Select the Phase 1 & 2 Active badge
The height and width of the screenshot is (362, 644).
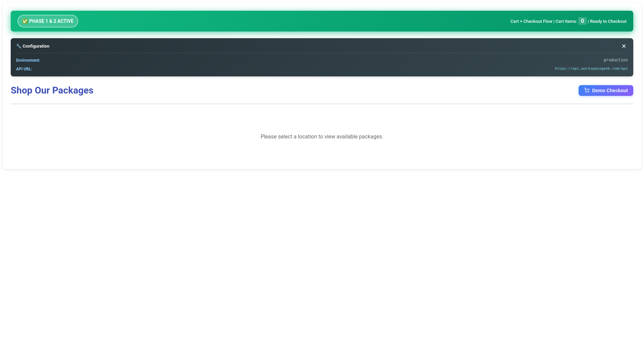click(x=48, y=21)
